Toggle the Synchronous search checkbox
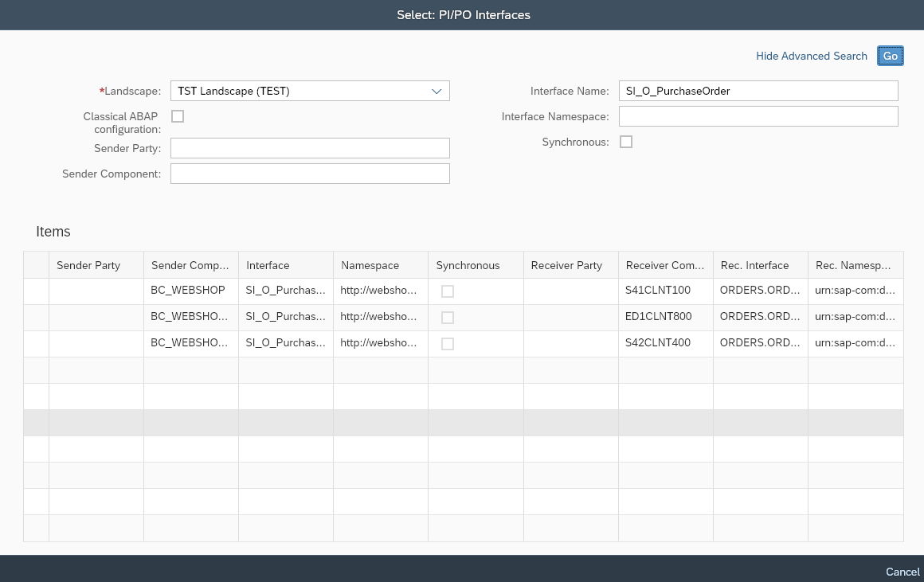The image size is (924, 582). (626, 142)
